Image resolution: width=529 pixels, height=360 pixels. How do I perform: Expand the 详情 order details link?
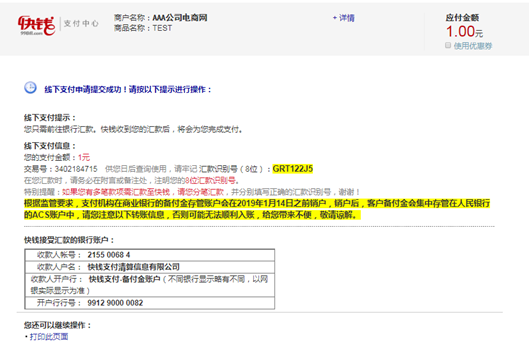click(x=344, y=18)
